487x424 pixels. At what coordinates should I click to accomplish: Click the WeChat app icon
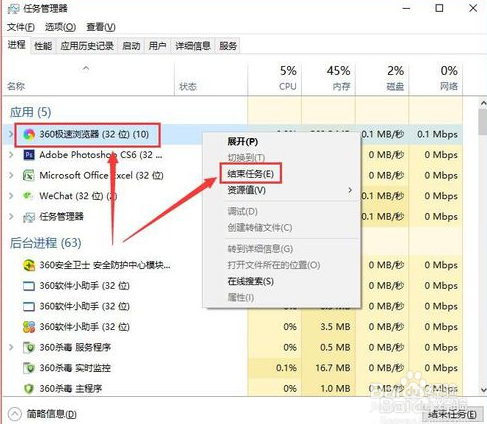28,196
